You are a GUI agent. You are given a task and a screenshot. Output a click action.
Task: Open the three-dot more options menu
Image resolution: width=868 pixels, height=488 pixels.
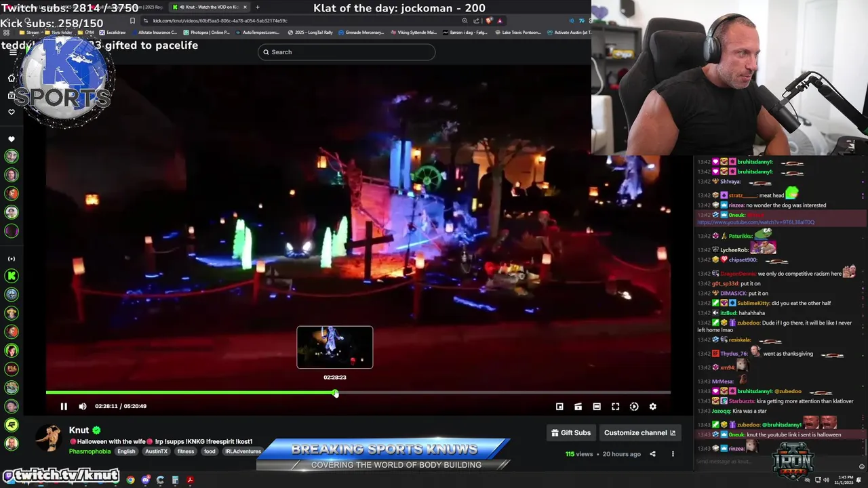tap(673, 454)
